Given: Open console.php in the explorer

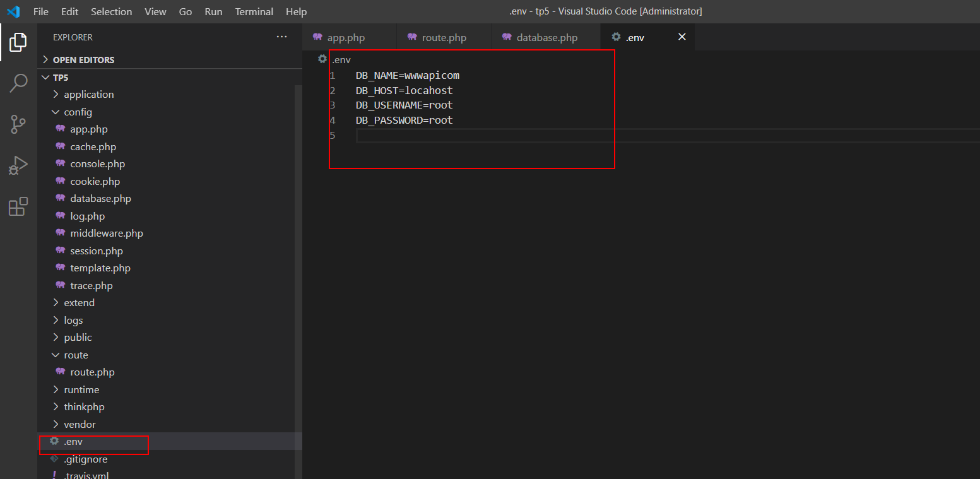Looking at the screenshot, I should tap(166, 163).
